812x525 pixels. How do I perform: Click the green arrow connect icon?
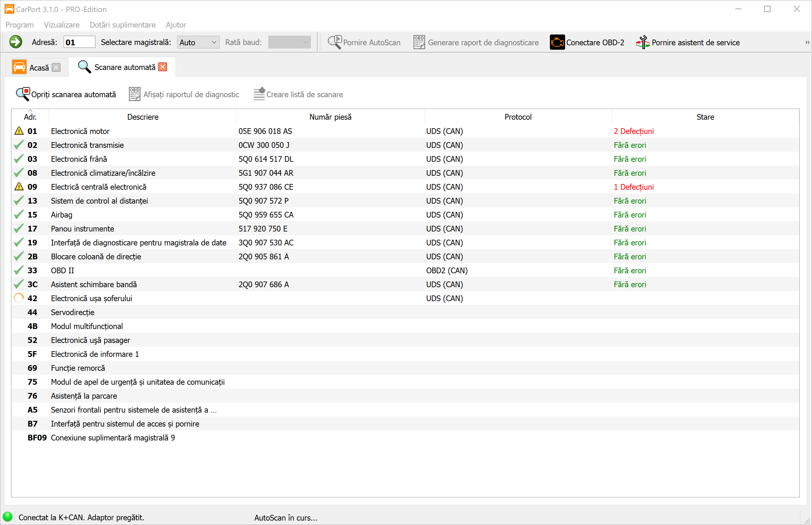point(16,42)
